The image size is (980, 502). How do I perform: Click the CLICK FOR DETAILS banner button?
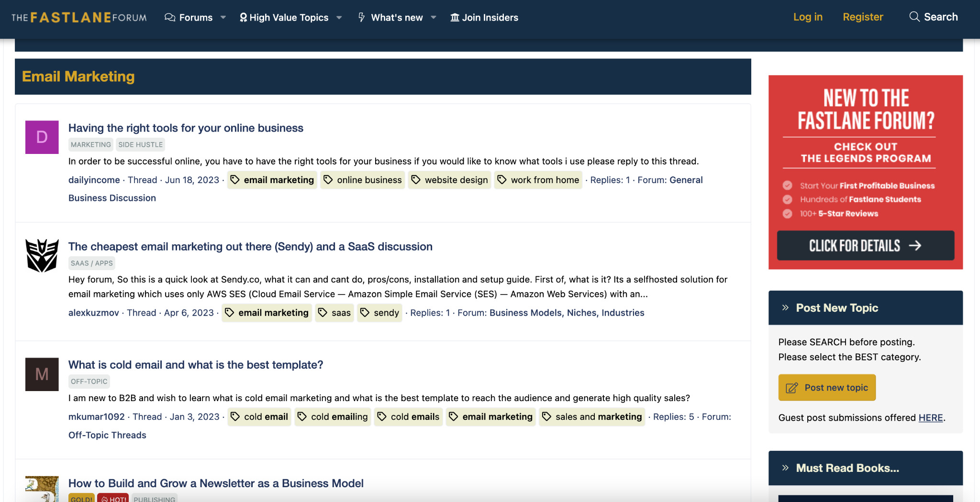point(866,246)
